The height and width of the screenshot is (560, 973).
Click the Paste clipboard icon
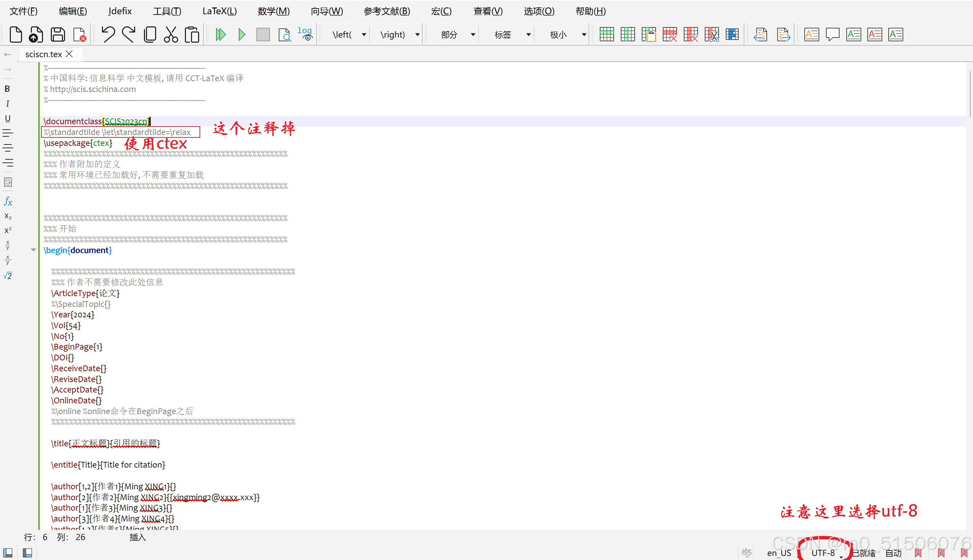192,35
